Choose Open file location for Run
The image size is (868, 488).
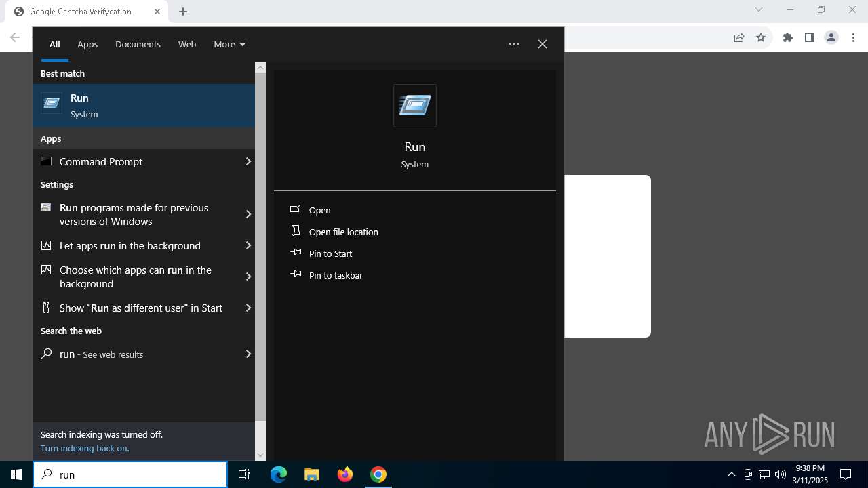344,232
